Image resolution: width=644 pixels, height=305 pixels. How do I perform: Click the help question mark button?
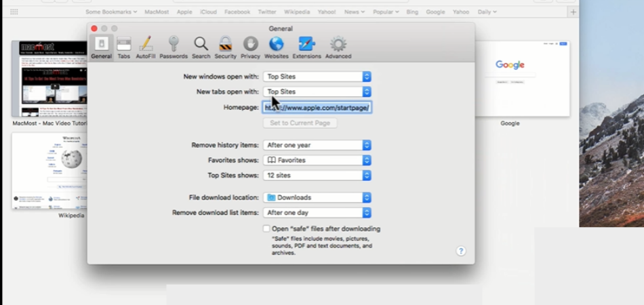pyautogui.click(x=461, y=251)
